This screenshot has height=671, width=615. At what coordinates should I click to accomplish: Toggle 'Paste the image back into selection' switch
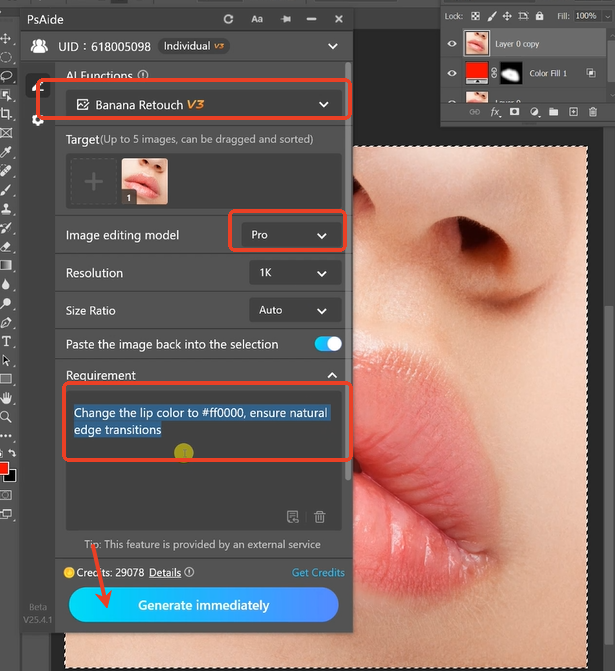pyautogui.click(x=328, y=344)
